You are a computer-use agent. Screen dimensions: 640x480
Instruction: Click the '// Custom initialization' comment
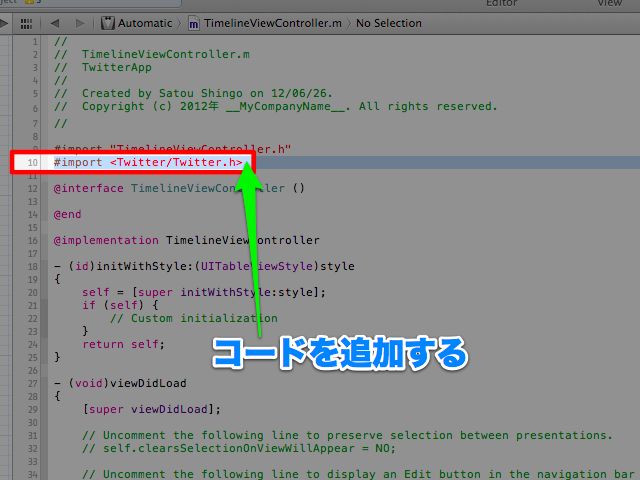point(193,318)
